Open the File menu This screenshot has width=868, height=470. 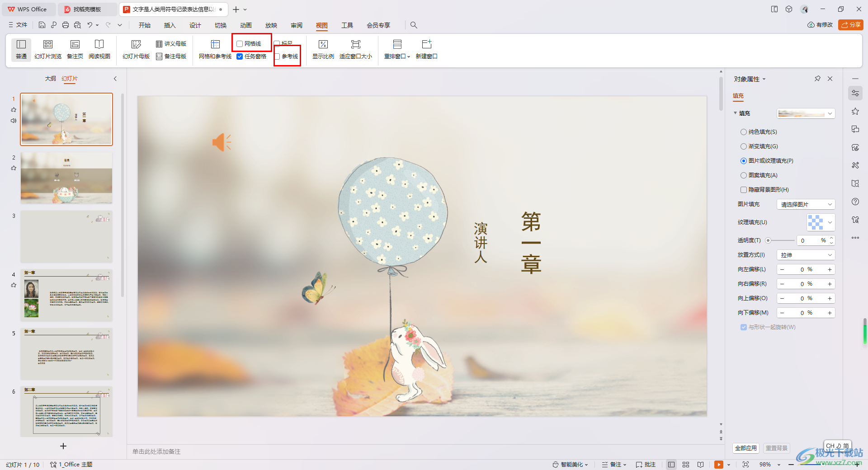(18, 25)
